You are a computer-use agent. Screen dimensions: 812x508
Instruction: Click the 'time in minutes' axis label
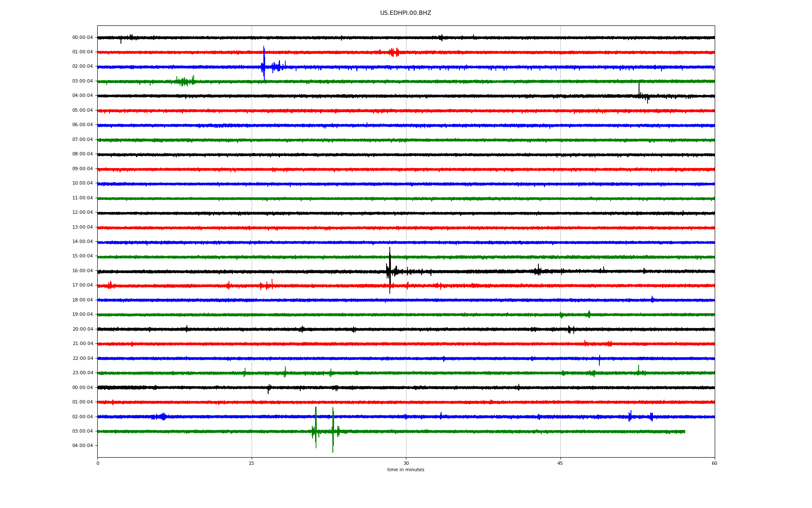click(x=405, y=470)
